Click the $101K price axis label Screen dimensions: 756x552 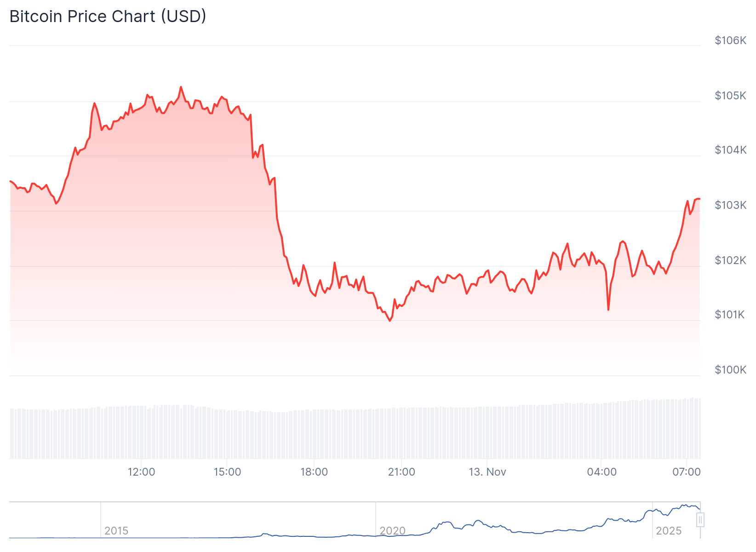click(729, 315)
